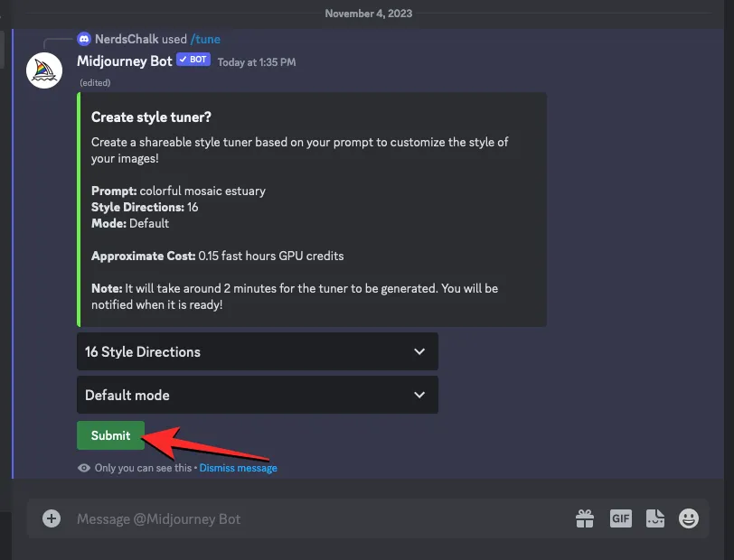Image resolution: width=734 pixels, height=560 pixels.
Task: Click the plus attach button in message bar
Action: (52, 518)
